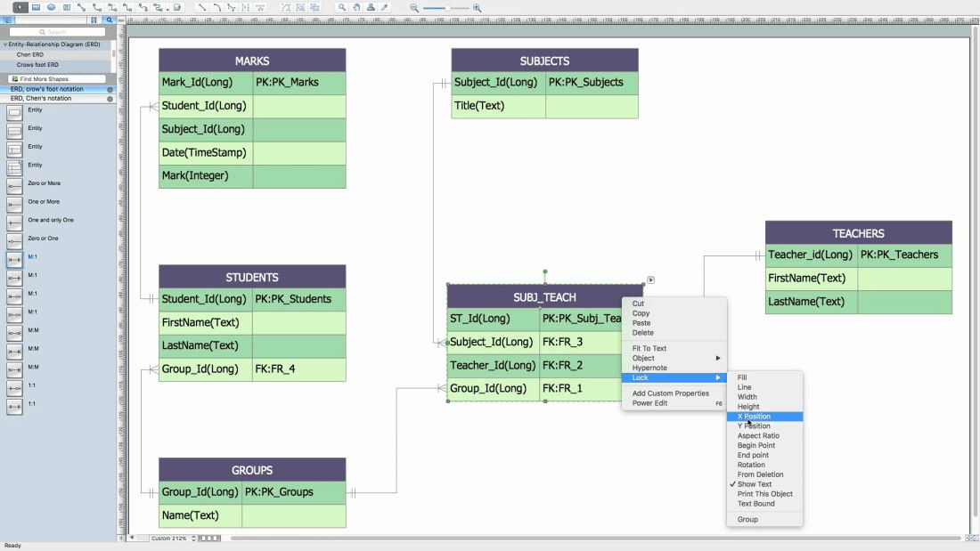Image resolution: width=980 pixels, height=551 pixels.
Task: Click the Find More Shapes button
Action: coord(57,79)
